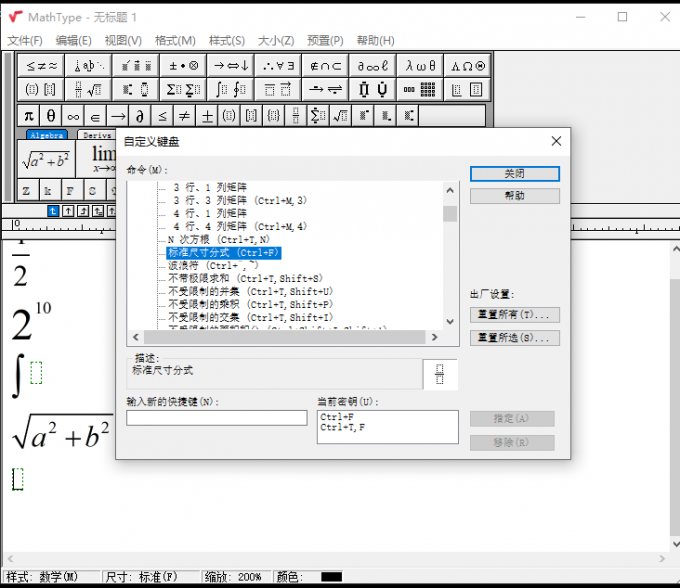Click 样式: 数学(M) in status bar
The image size is (680, 588).
point(42,577)
